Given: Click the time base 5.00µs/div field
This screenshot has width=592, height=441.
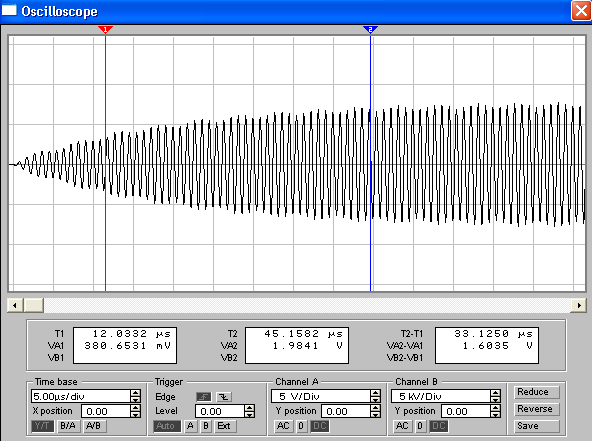Looking at the screenshot, I should click(x=81, y=396).
